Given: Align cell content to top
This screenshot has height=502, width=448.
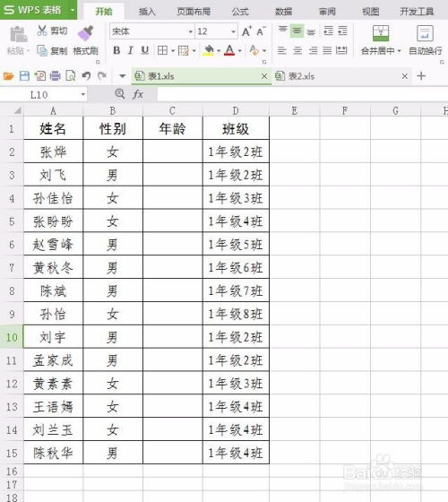Looking at the screenshot, I should point(282,30).
